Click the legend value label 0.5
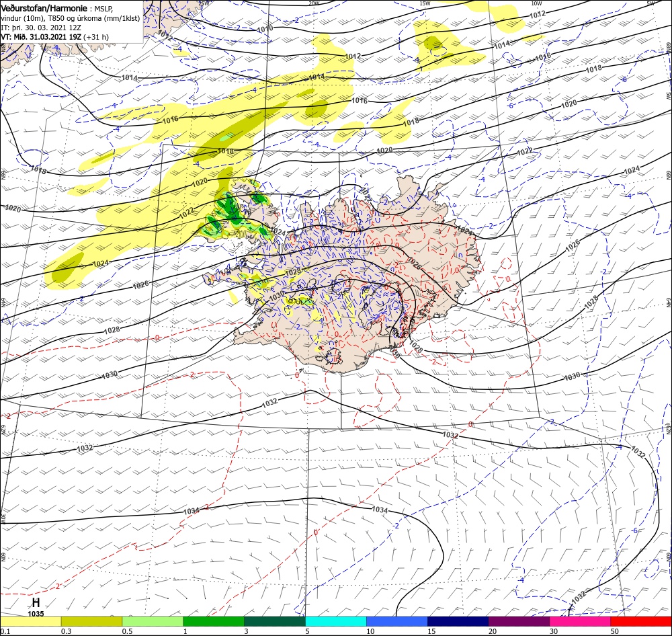The width and height of the screenshot is (672, 636). tap(127, 631)
